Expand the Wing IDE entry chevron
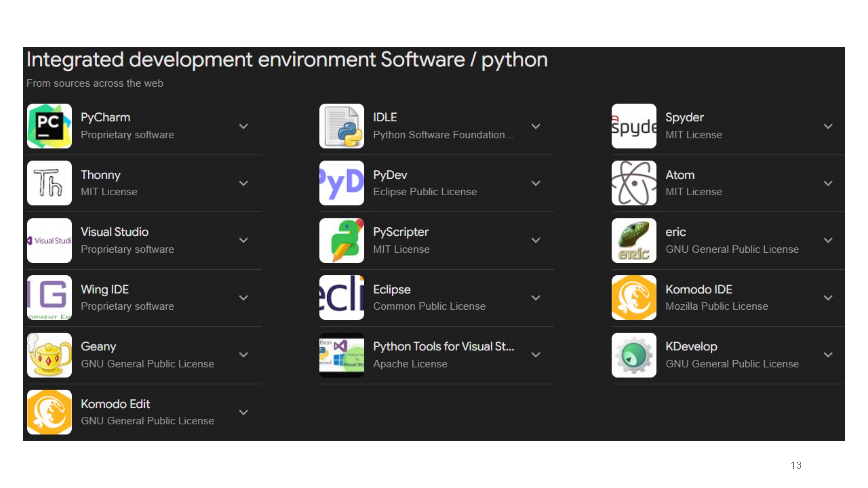 pos(243,298)
